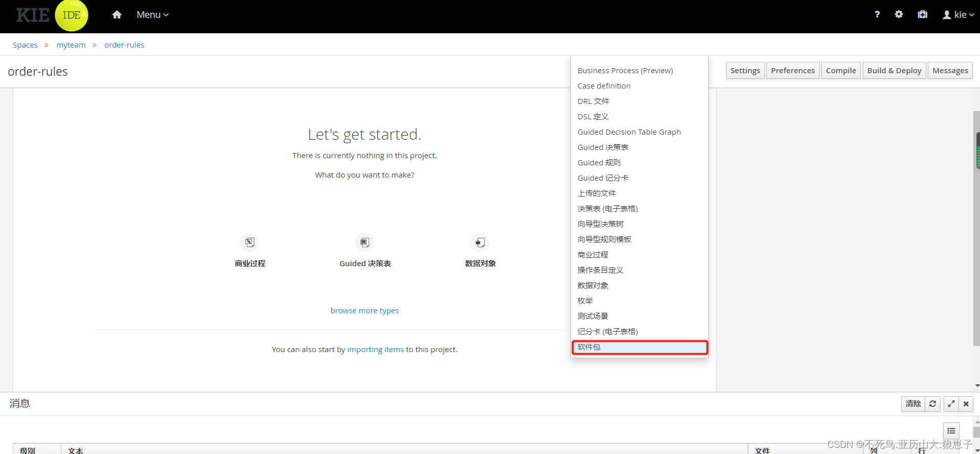Viewport: 980px width, 454px height.
Task: Choose 决策表 (电子表格) menu entry
Action: coord(640,209)
